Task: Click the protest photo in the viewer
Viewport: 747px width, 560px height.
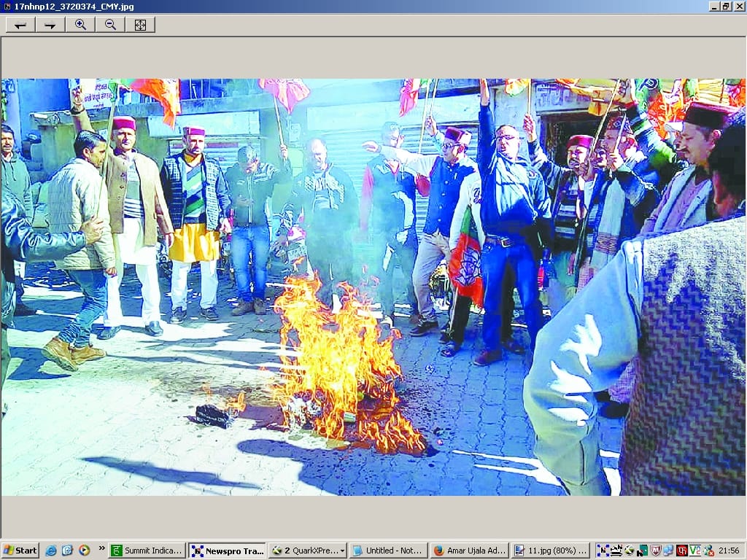Action: [373, 287]
